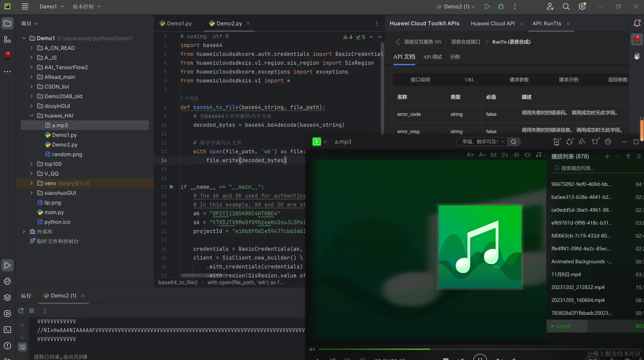Viewport: 644px width, 360px height.
Task: Click the search magnifier in player title bar
Action: click(x=513, y=142)
